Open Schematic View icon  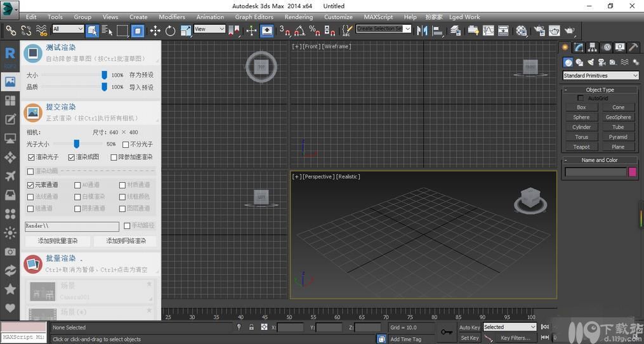[503, 30]
